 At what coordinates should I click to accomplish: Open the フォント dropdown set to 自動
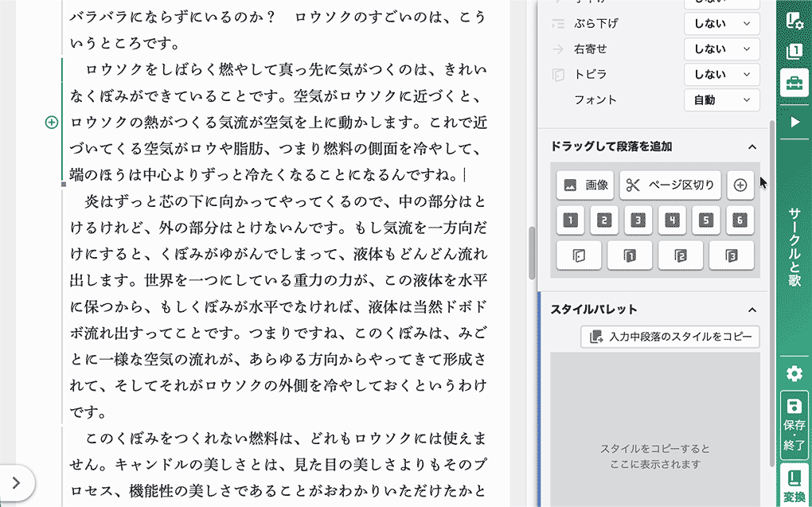click(722, 100)
